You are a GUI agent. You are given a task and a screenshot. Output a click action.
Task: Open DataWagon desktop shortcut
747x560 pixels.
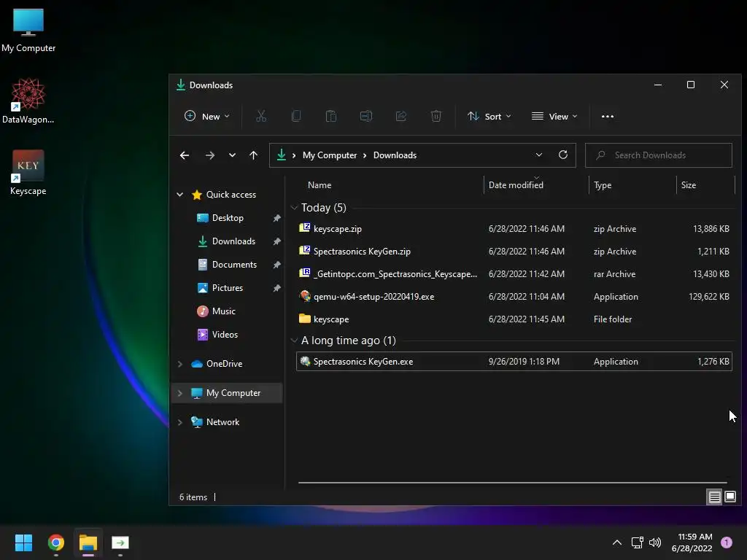(28, 101)
